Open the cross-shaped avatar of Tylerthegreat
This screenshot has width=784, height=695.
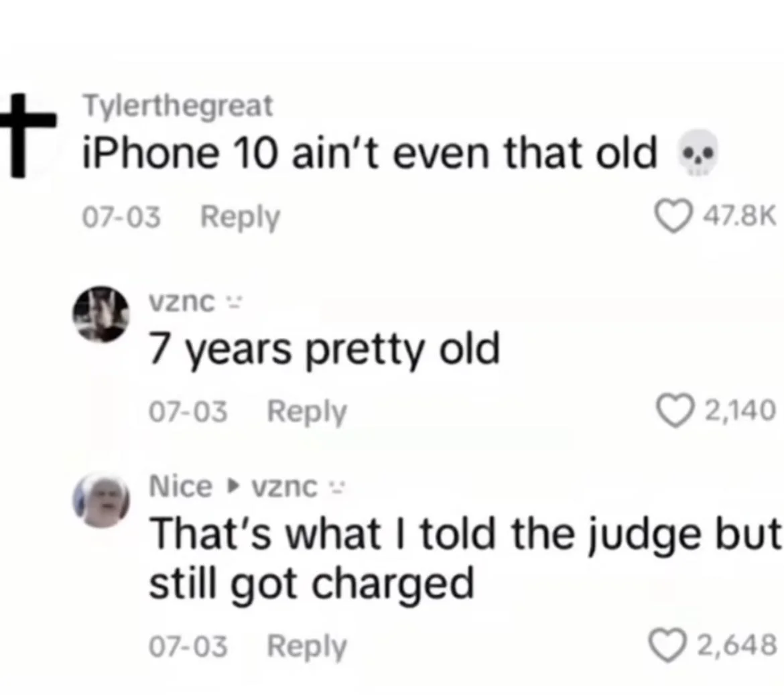click(x=27, y=135)
